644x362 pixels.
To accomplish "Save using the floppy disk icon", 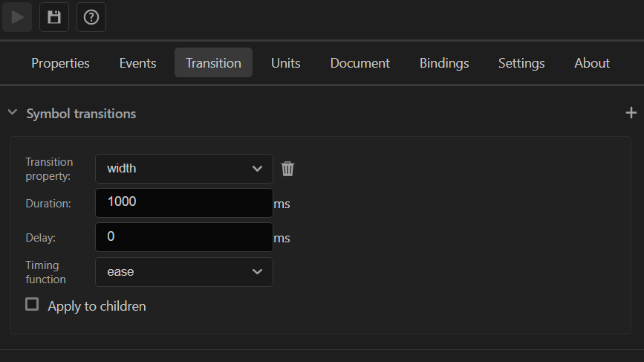I will coord(54,17).
